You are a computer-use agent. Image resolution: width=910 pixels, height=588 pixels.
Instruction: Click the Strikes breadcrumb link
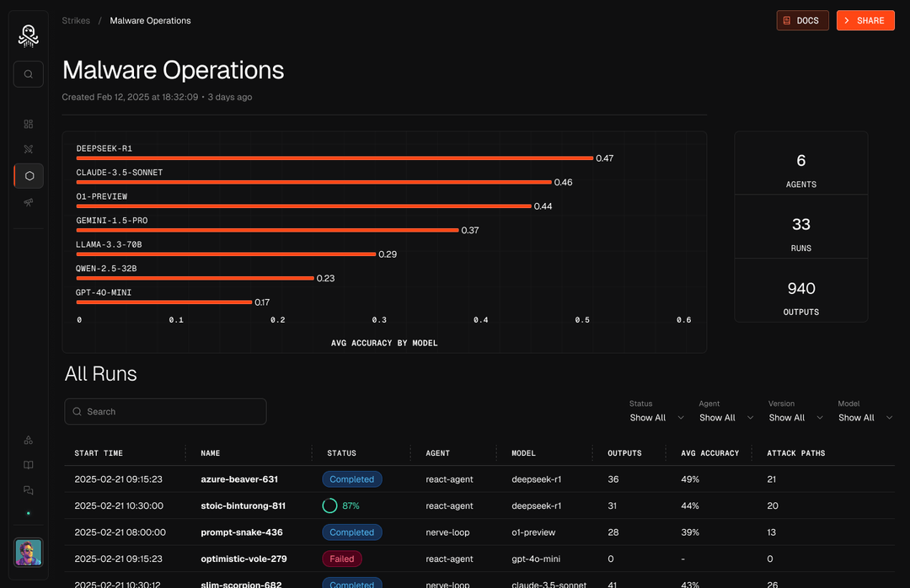pos(76,20)
